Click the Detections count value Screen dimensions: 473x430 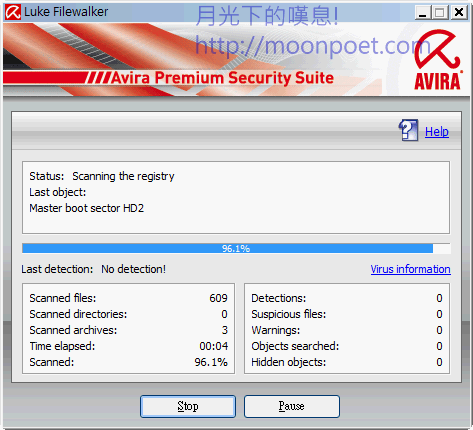coord(439,298)
